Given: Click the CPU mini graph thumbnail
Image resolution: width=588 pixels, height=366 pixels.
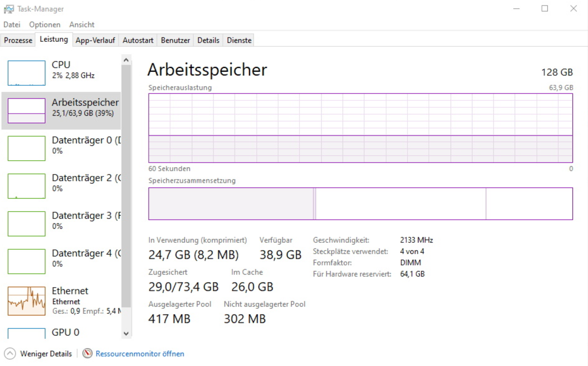Looking at the screenshot, I should (26, 73).
